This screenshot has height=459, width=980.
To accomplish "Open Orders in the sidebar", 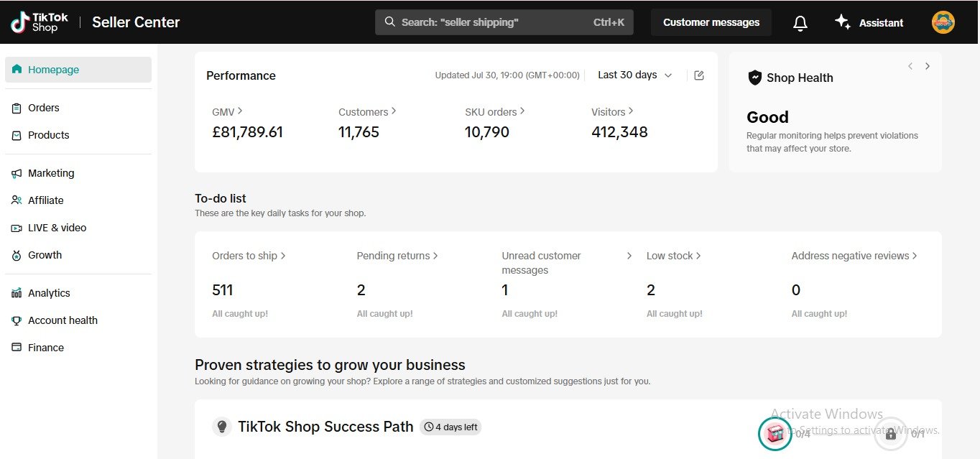I will [43, 108].
